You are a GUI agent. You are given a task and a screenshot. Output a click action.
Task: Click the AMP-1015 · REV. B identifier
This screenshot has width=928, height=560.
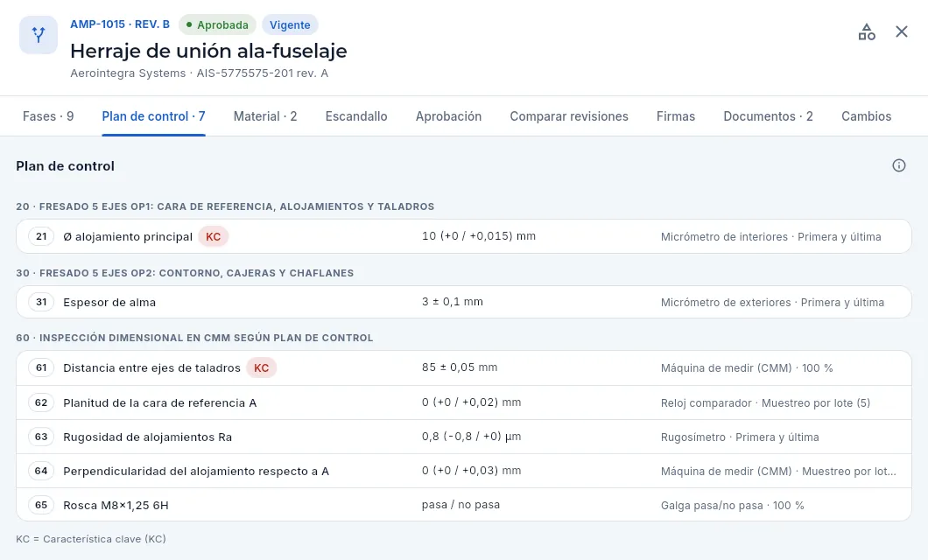point(120,24)
